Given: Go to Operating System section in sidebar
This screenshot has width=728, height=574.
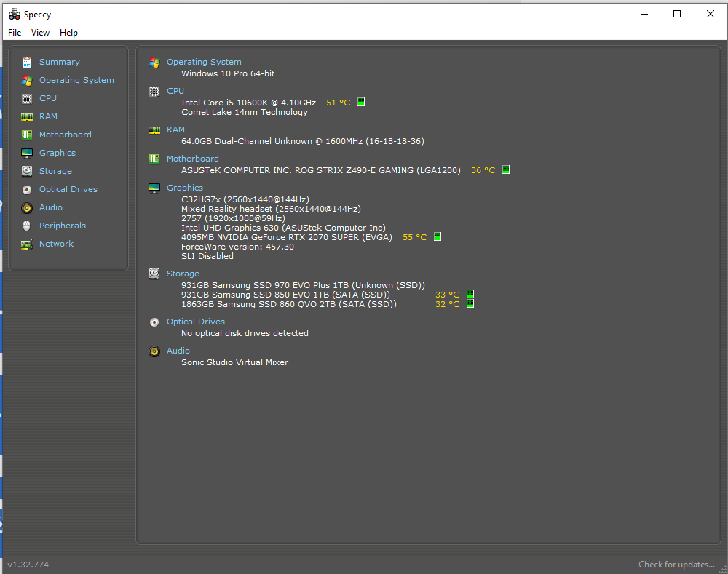Looking at the screenshot, I should (x=76, y=80).
